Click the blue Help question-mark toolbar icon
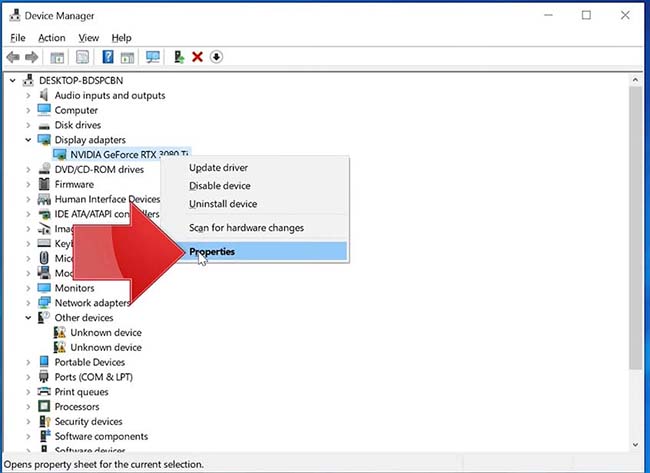Screen dimensions: 650x473 [x=107, y=57]
